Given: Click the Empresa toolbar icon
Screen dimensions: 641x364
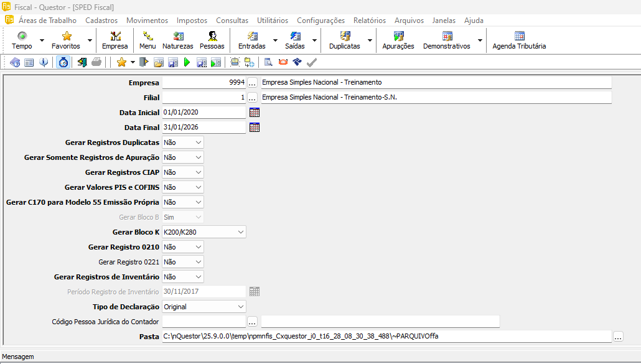Looking at the screenshot, I should (x=115, y=40).
